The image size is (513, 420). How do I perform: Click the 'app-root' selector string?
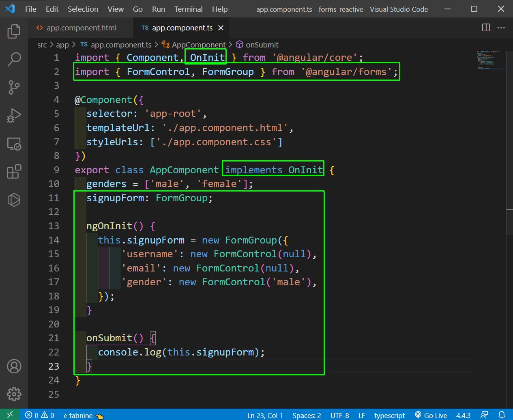(x=173, y=114)
